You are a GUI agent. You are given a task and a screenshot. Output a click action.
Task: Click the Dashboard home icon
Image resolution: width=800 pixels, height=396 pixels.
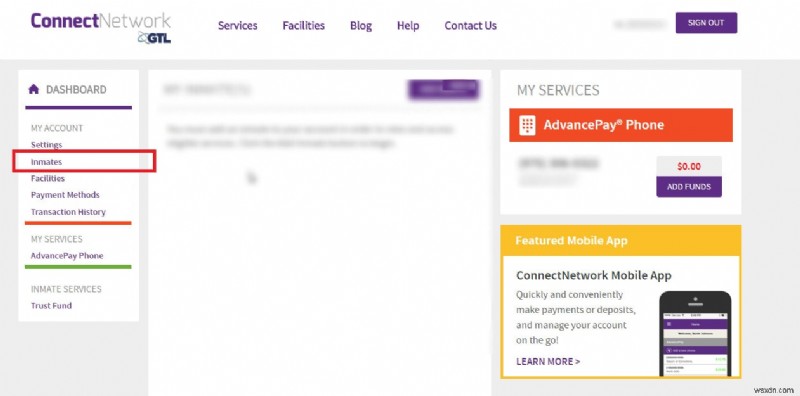[x=34, y=89]
